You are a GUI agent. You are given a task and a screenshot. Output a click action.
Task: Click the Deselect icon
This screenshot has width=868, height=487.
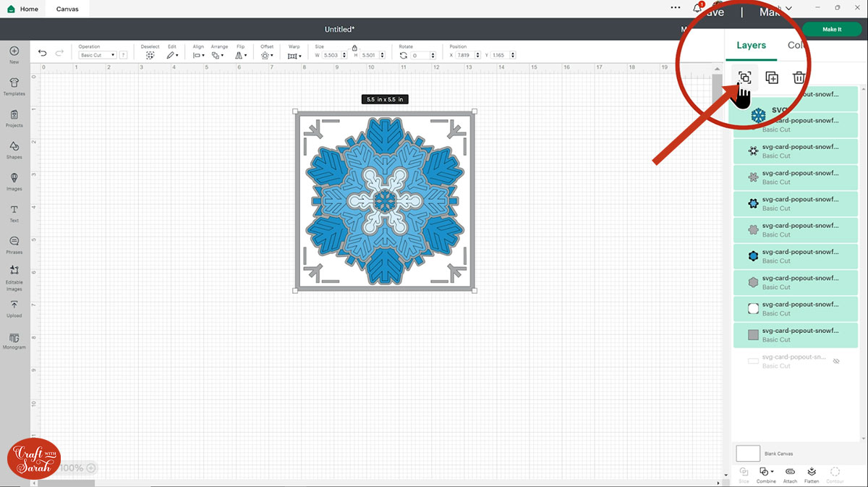tap(150, 55)
